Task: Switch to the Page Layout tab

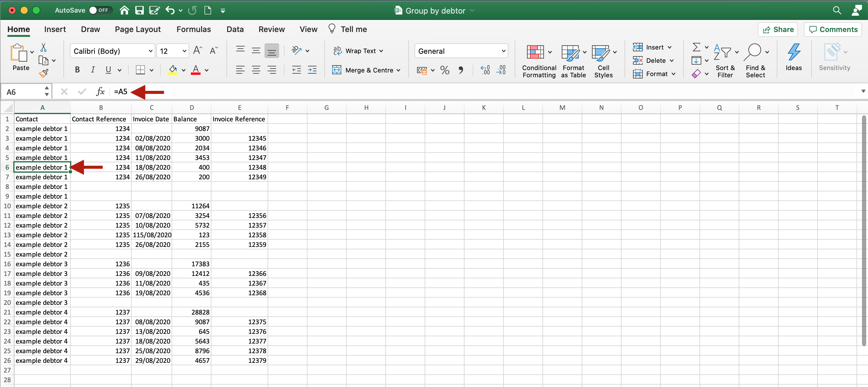Action: [x=138, y=29]
